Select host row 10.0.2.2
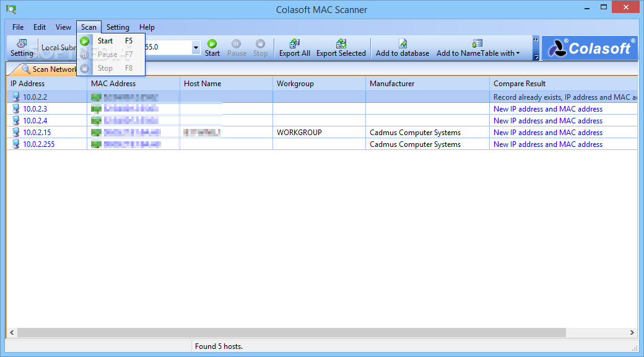This screenshot has width=644, height=357. point(322,97)
